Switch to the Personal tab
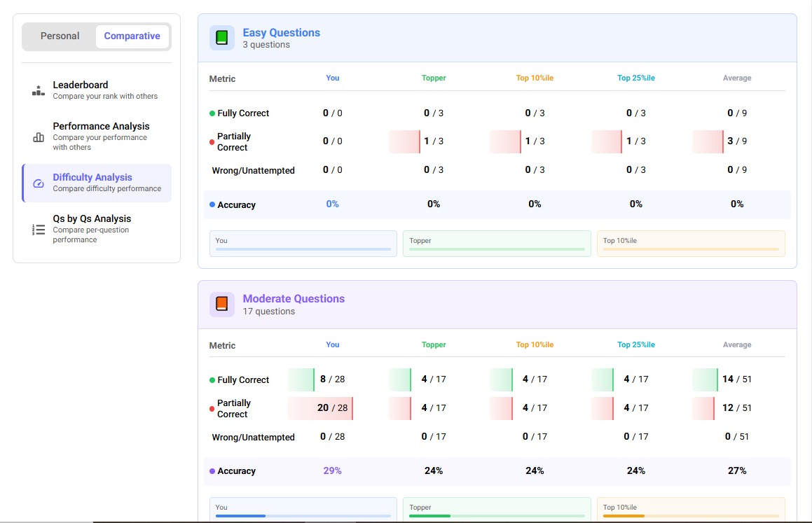 pos(60,36)
